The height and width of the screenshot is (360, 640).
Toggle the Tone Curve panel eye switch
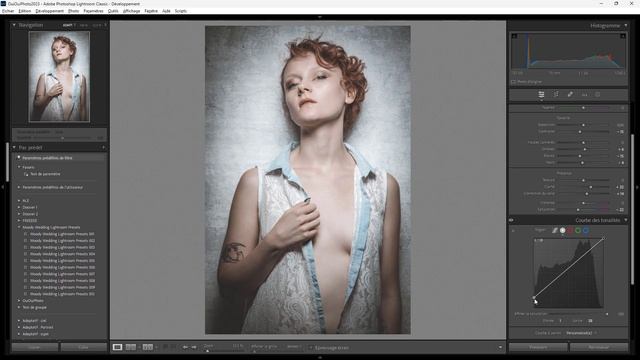pyautogui.click(x=511, y=220)
